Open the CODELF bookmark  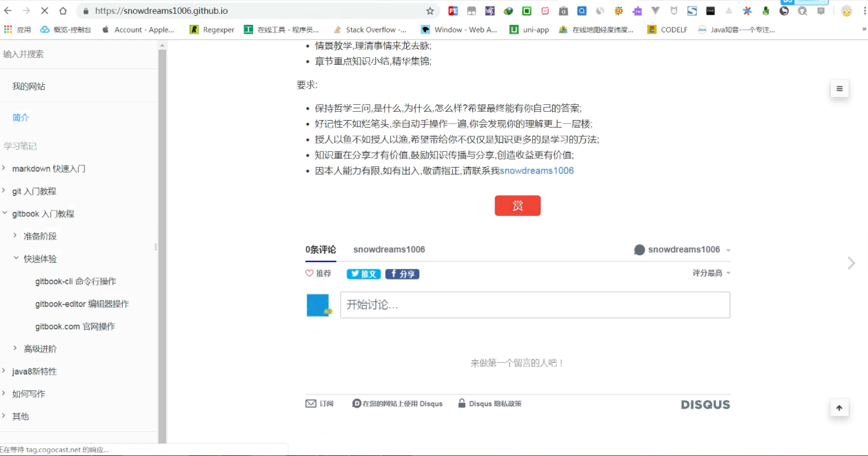(668, 30)
